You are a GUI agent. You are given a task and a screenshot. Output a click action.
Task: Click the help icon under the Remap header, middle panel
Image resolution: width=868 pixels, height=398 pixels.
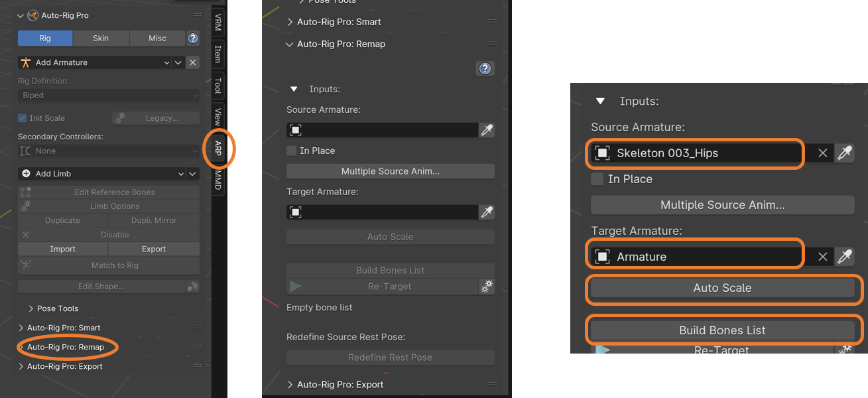485,68
